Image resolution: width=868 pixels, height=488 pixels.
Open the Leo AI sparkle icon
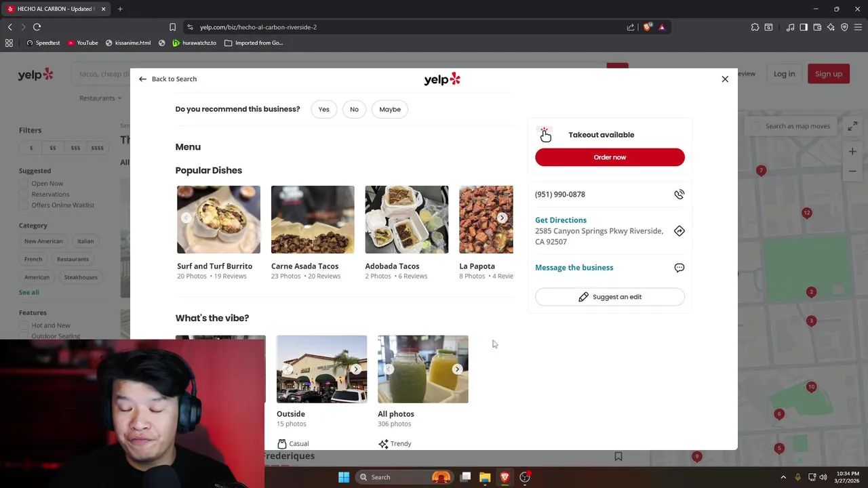tap(831, 27)
